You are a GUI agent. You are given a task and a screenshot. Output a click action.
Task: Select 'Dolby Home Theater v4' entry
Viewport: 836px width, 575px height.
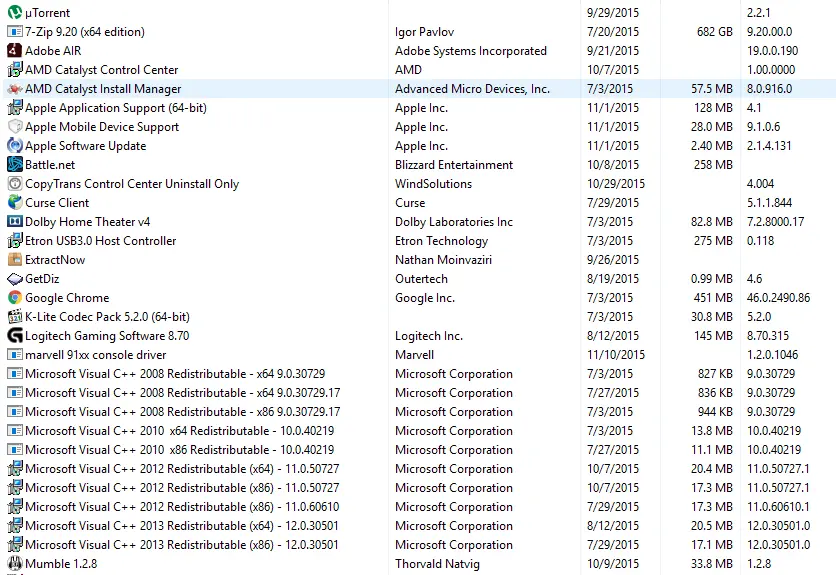(87, 222)
